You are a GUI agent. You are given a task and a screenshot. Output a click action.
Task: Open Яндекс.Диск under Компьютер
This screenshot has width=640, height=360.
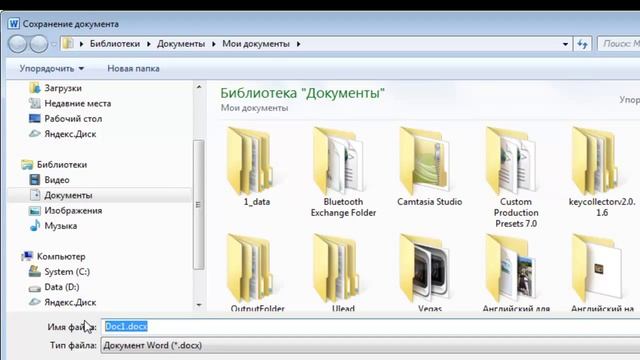pyautogui.click(x=62, y=302)
